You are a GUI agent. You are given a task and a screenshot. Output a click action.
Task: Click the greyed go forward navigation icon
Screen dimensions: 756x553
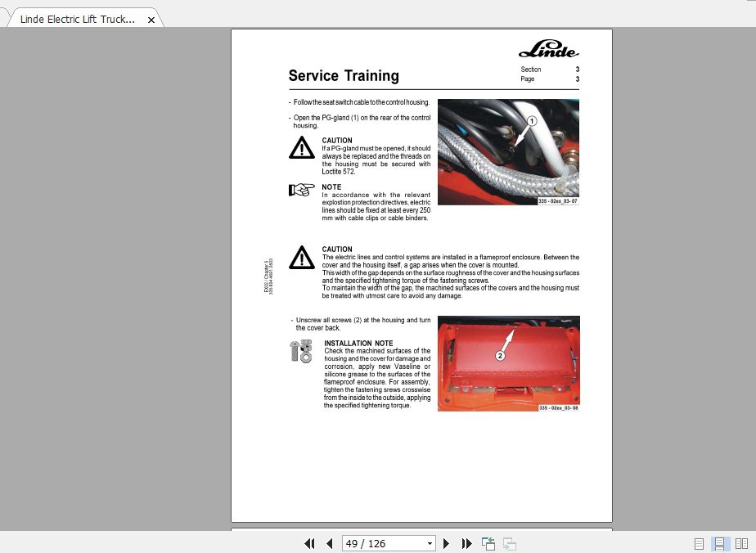[x=510, y=544]
